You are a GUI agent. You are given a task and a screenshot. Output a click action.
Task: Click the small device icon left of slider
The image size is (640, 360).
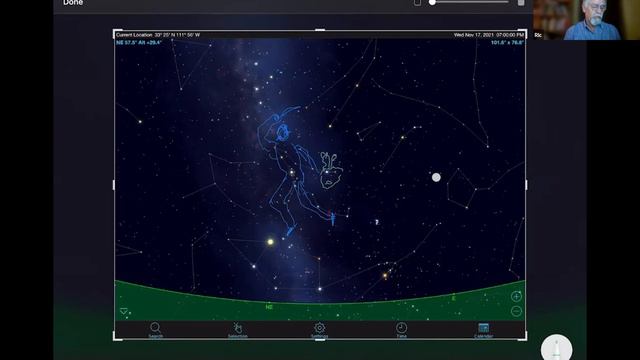pyautogui.click(x=417, y=2)
